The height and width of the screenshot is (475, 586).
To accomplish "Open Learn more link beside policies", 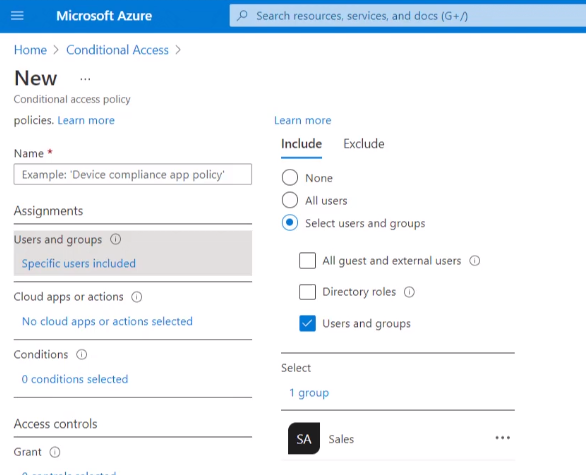I will point(86,120).
